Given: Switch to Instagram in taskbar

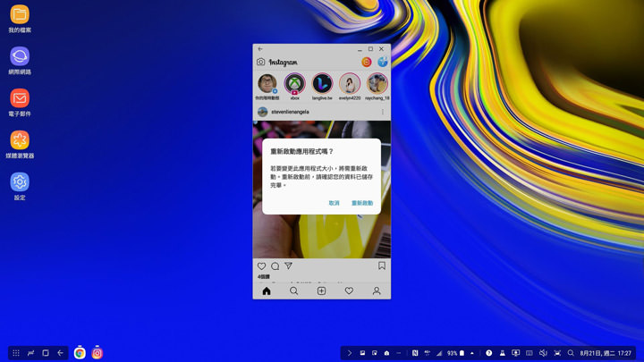Looking at the screenshot, I should pos(97,353).
